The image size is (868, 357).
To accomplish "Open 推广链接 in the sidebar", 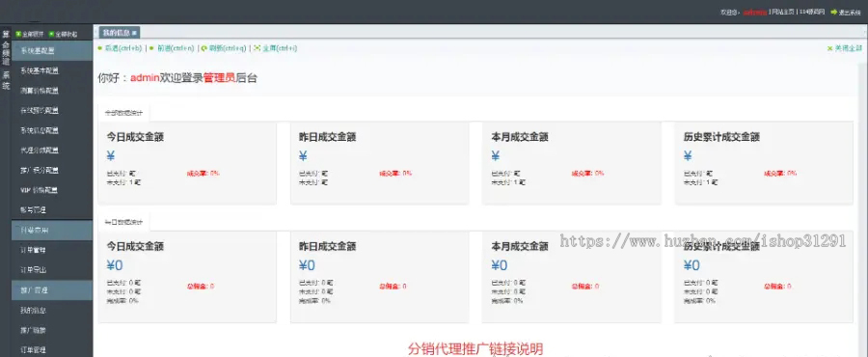I will [x=34, y=330].
